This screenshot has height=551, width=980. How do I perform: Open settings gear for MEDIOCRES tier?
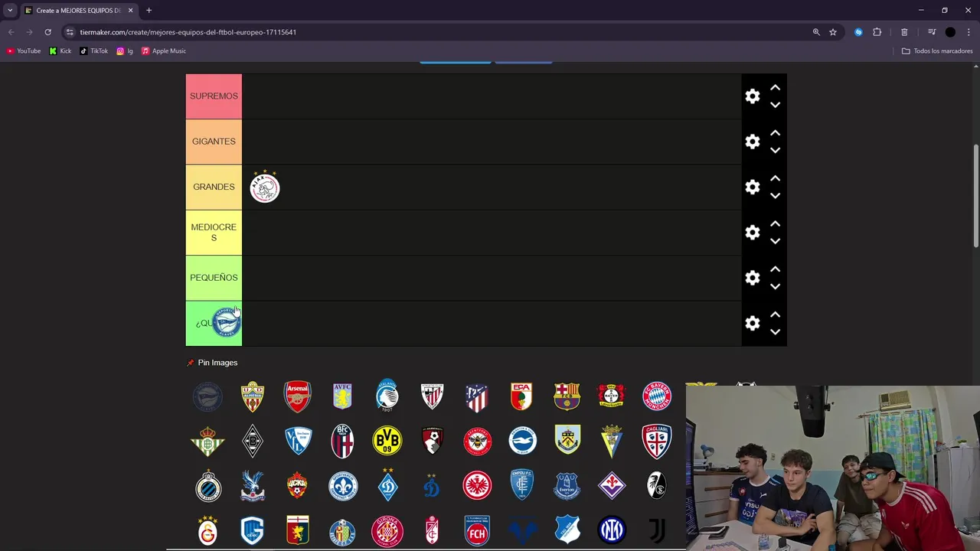tap(753, 233)
